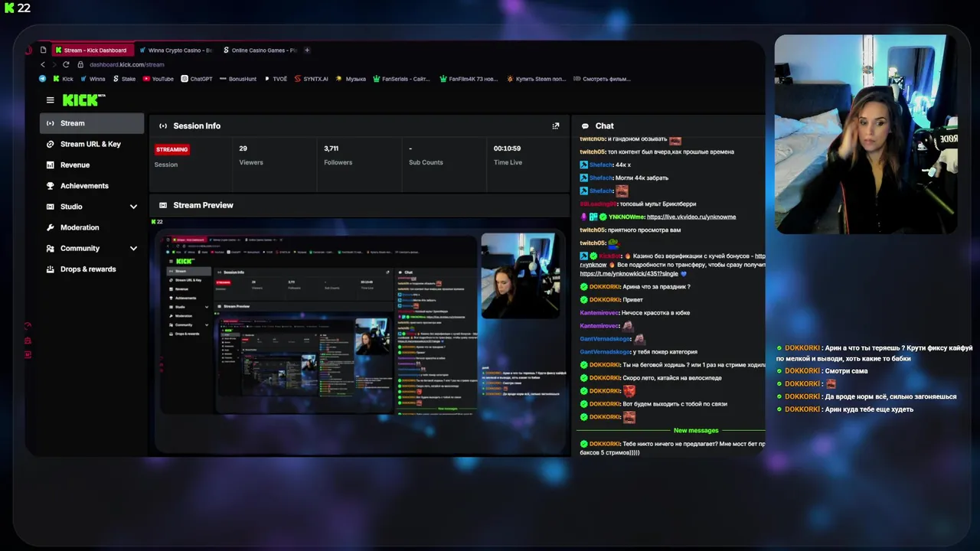Open the FanSerials bookmark
This screenshot has height=551, width=980.
[x=401, y=79]
